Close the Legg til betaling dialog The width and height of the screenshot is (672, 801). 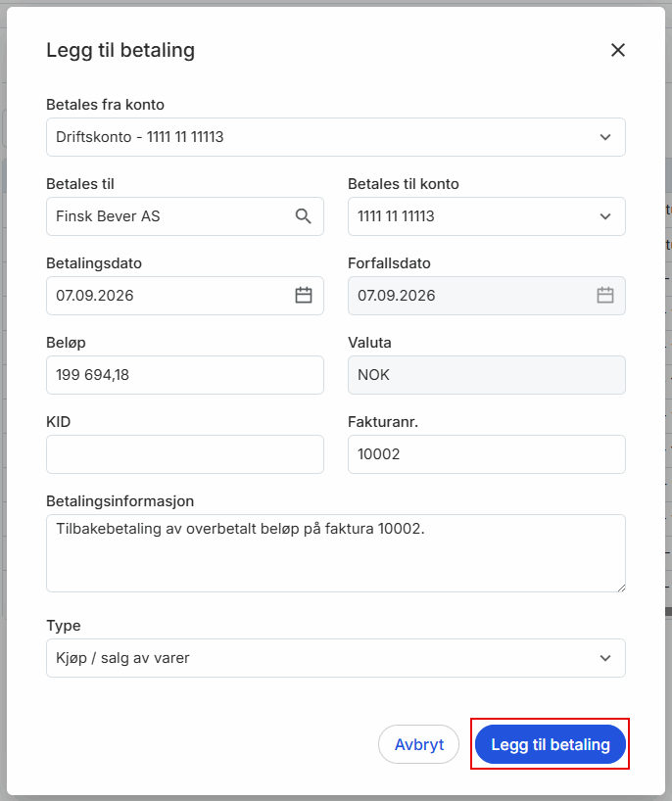[x=618, y=50]
